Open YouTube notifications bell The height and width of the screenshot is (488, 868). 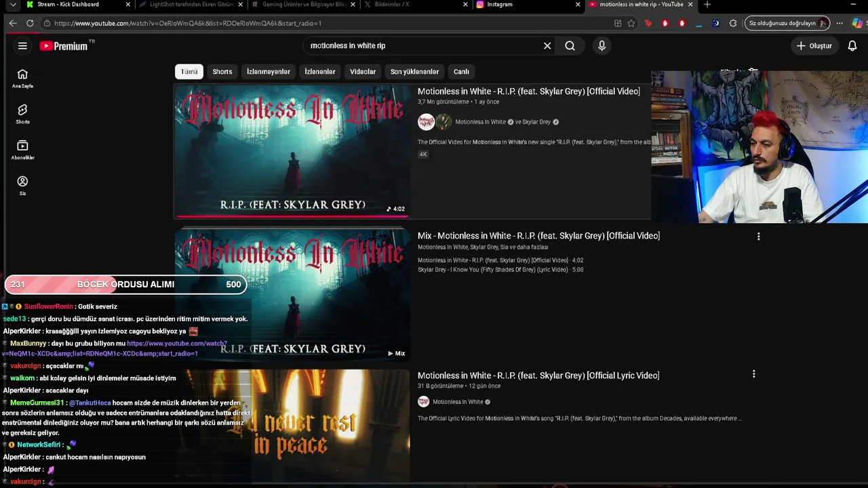pos(852,46)
